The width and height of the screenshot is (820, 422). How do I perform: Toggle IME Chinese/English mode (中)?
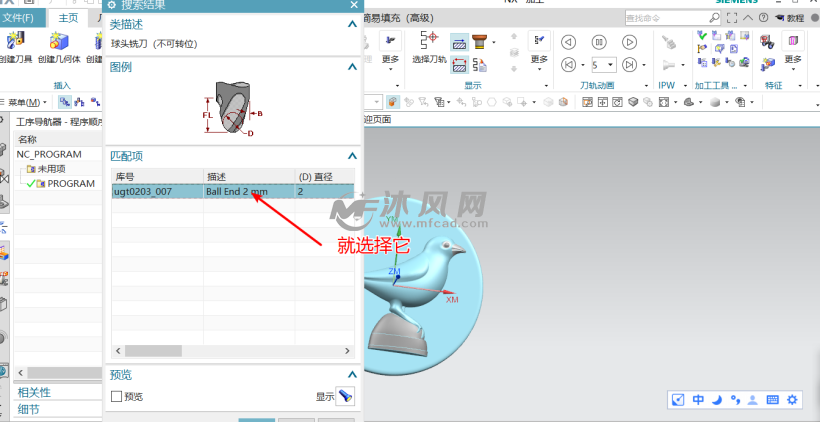click(x=698, y=400)
